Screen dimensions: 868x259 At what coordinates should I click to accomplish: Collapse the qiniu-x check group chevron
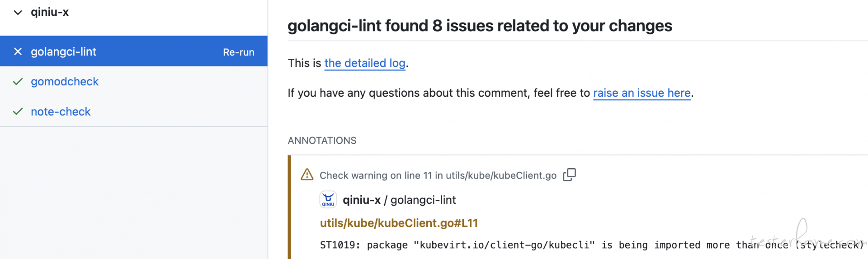(x=18, y=12)
